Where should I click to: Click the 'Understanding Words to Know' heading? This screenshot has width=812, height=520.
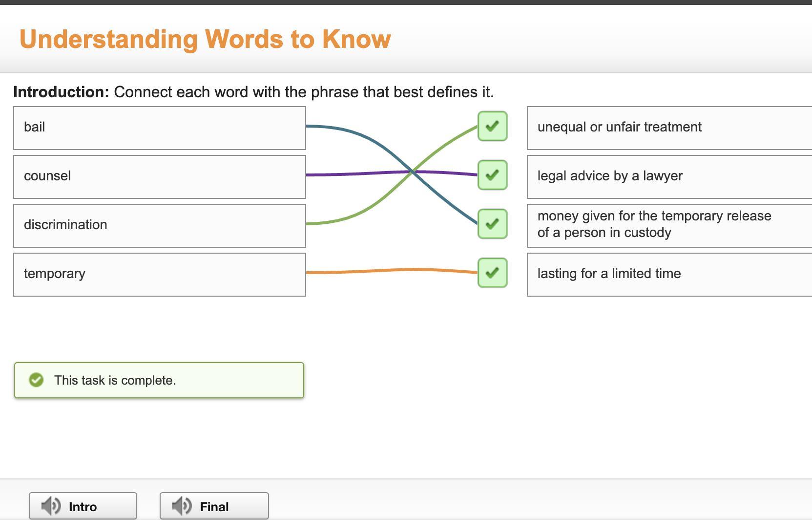click(205, 39)
